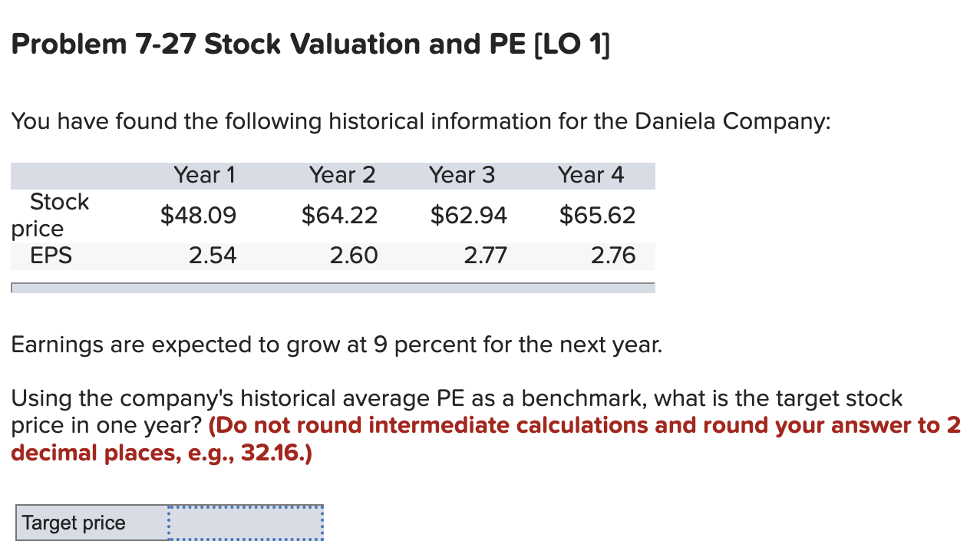Screen dimensions: 980x551
Task: Select the $48.09 stock price value
Action: pyautogui.click(x=198, y=215)
